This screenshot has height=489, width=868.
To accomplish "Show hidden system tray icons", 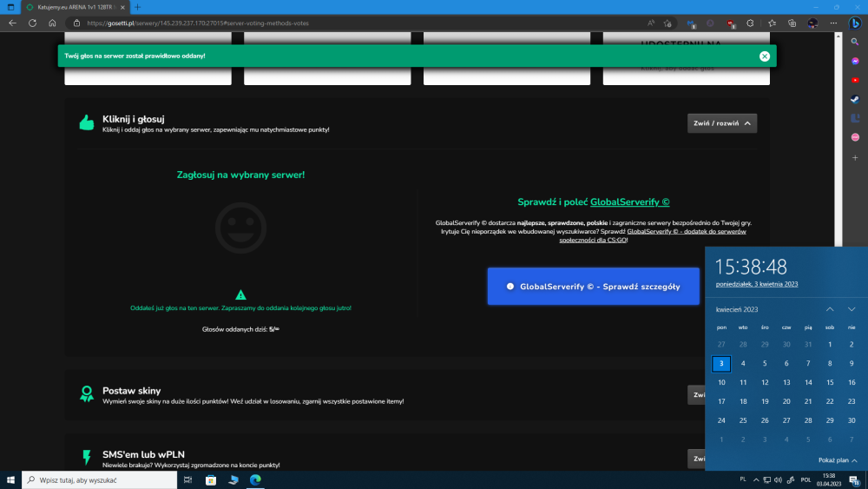I will tap(756, 480).
